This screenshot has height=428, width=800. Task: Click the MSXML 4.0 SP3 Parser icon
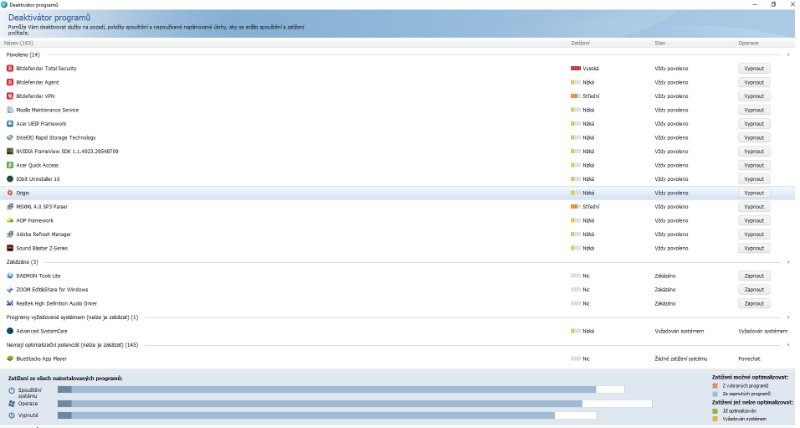click(10, 207)
